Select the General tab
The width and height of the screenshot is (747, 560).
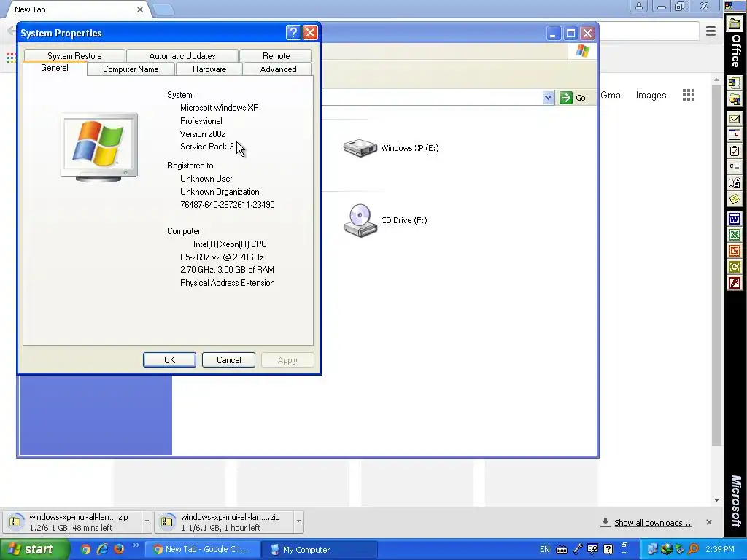[55, 68]
